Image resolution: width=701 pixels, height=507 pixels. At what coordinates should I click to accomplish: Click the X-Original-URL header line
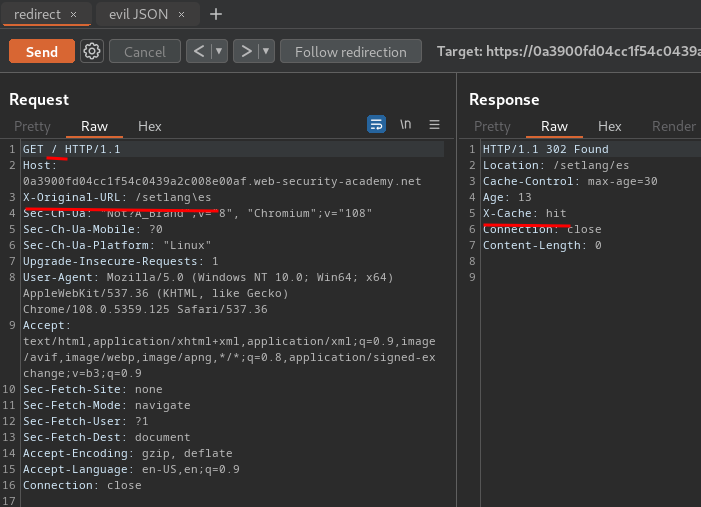point(117,197)
